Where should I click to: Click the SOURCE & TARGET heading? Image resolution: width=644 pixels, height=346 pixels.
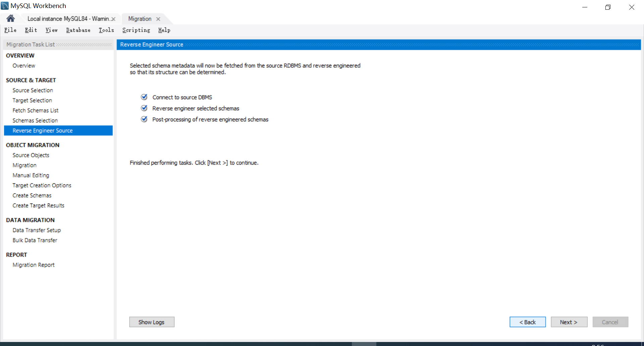point(31,80)
